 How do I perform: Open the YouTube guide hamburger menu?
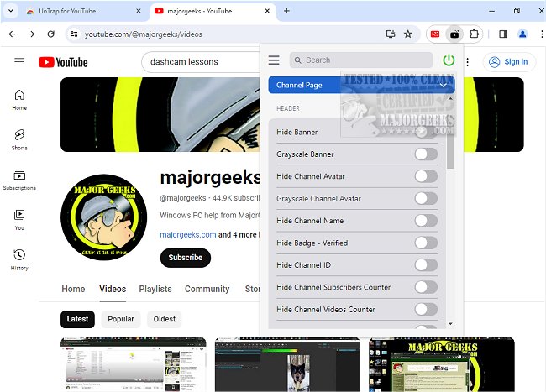[x=19, y=62]
